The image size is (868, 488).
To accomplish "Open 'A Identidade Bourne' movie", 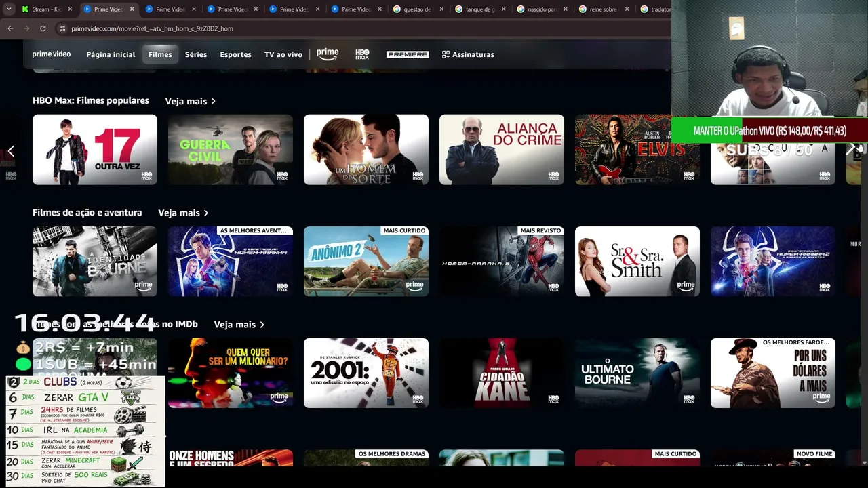I will pyautogui.click(x=95, y=262).
